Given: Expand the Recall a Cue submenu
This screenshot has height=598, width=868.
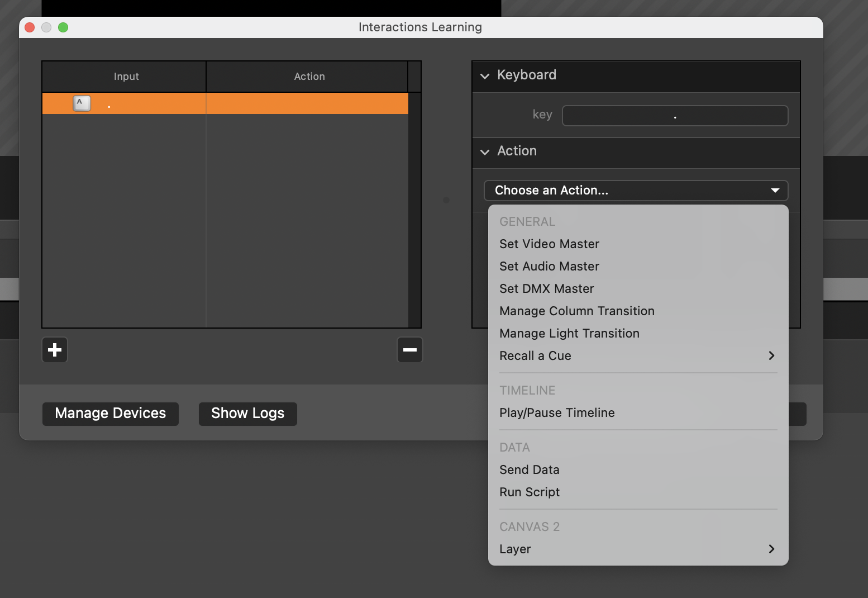Looking at the screenshot, I should (x=771, y=356).
